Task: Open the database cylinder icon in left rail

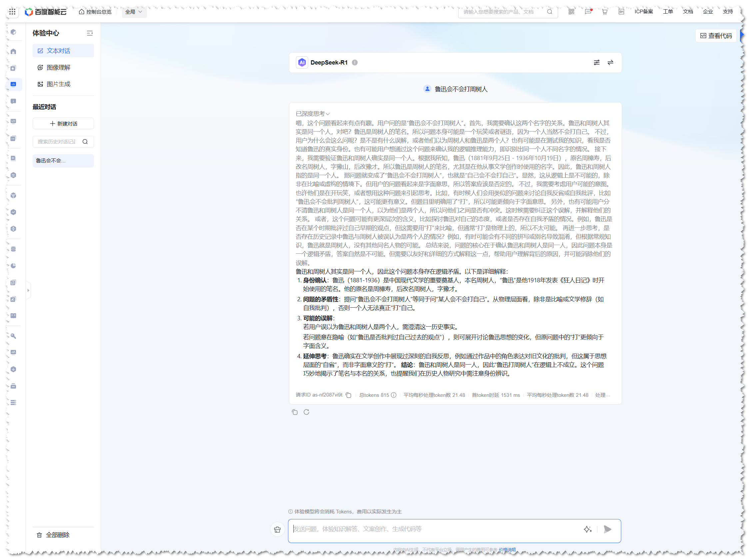Action: [13, 249]
